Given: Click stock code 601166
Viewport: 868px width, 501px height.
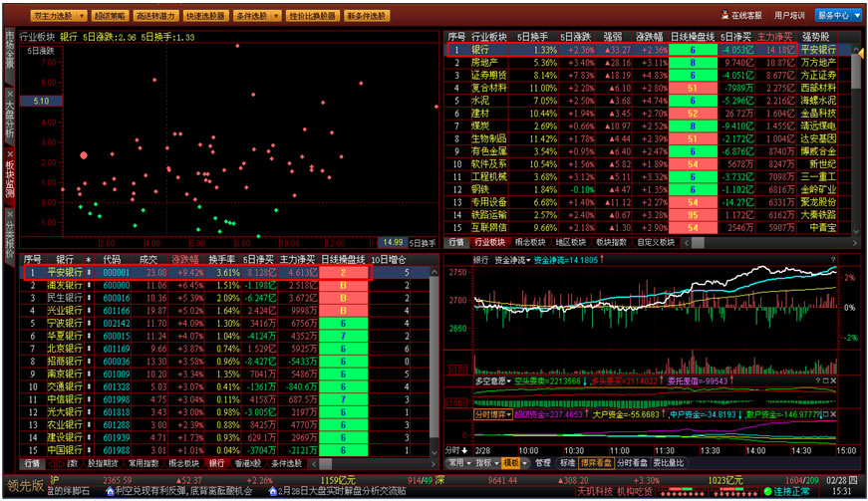Looking at the screenshot, I should (x=117, y=311).
